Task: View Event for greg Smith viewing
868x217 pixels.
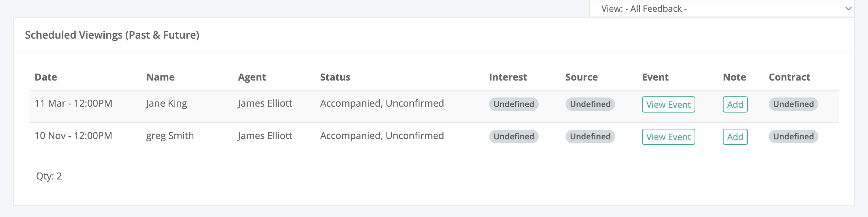Action: tap(668, 137)
